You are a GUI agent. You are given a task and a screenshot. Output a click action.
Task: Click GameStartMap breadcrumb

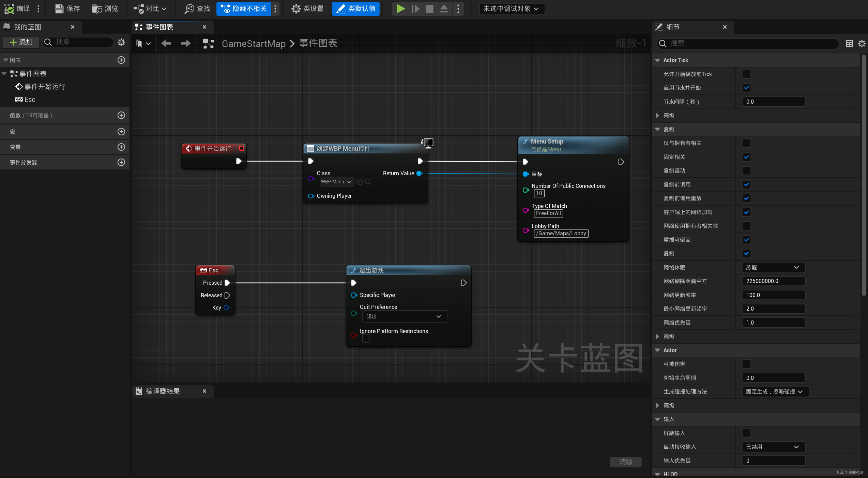pyautogui.click(x=254, y=44)
